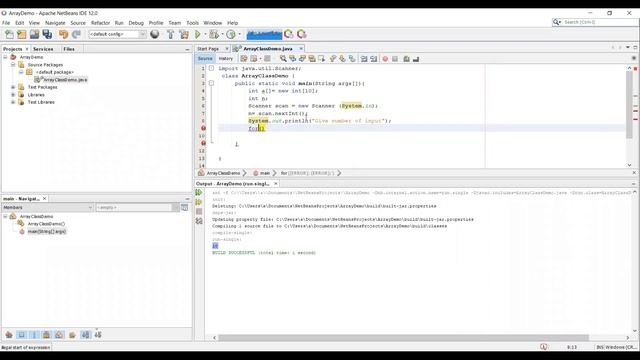Click the New File toolbar icon
The width and height of the screenshot is (640, 360).
9,34
